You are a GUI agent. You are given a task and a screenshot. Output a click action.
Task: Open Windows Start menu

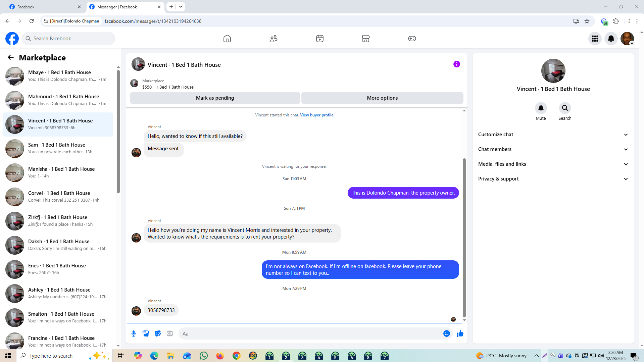8,356
